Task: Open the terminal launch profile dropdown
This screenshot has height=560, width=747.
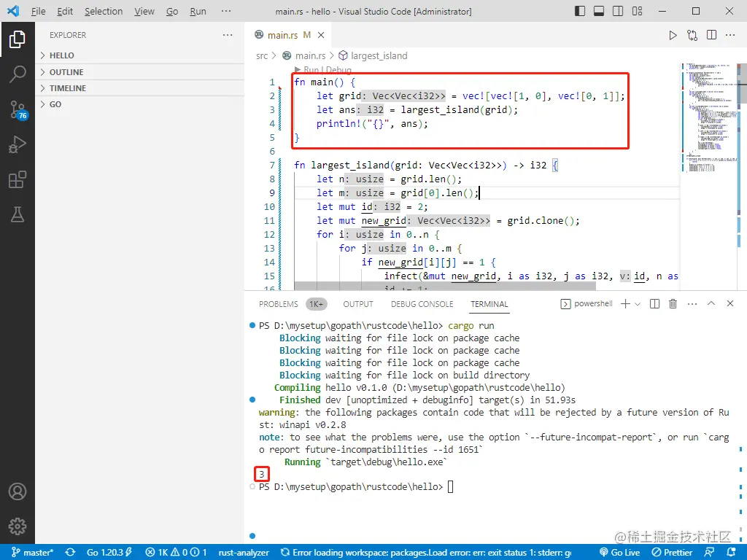Action: coord(638,304)
